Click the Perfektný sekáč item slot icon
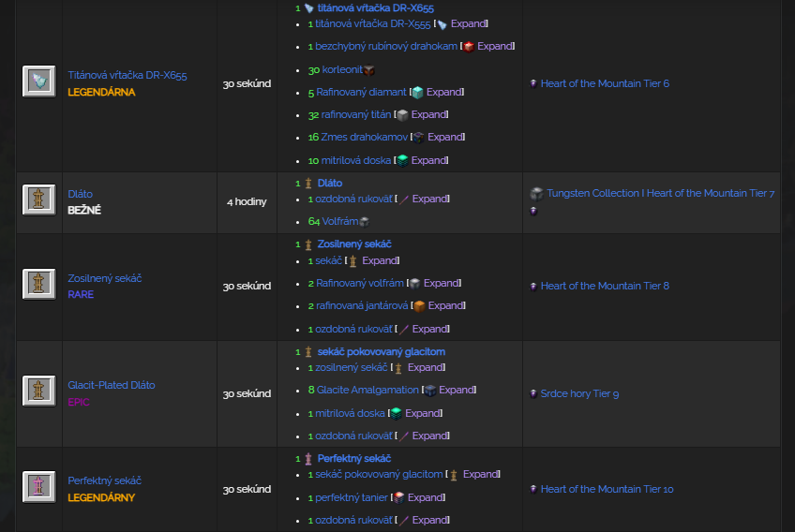 pyautogui.click(x=38, y=486)
